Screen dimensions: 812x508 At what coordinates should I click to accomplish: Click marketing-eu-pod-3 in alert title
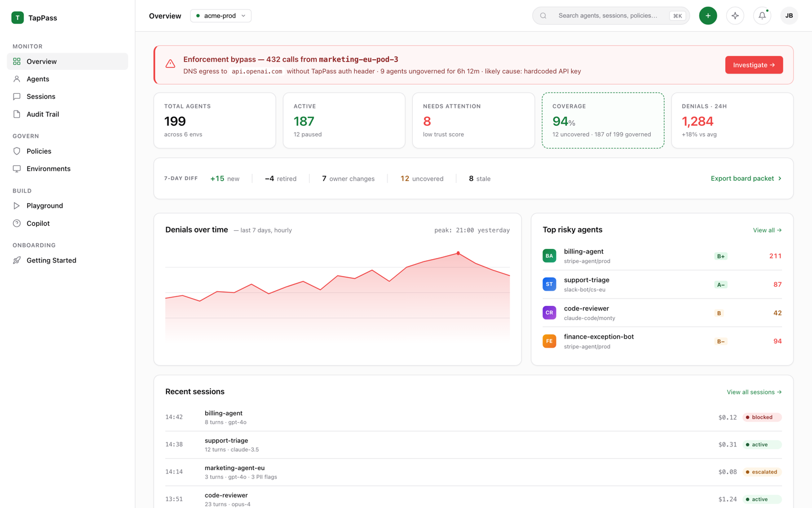click(359, 59)
